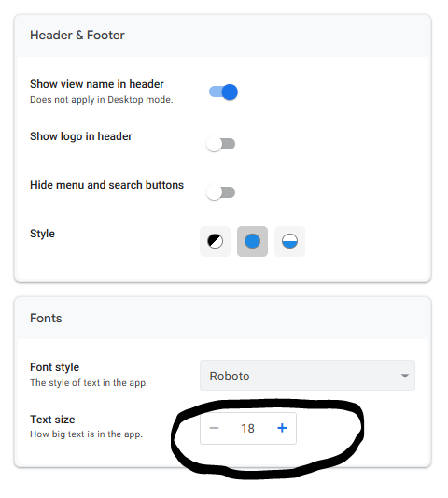
Task: Click the Hide menu and search buttons label
Action: [x=106, y=185]
